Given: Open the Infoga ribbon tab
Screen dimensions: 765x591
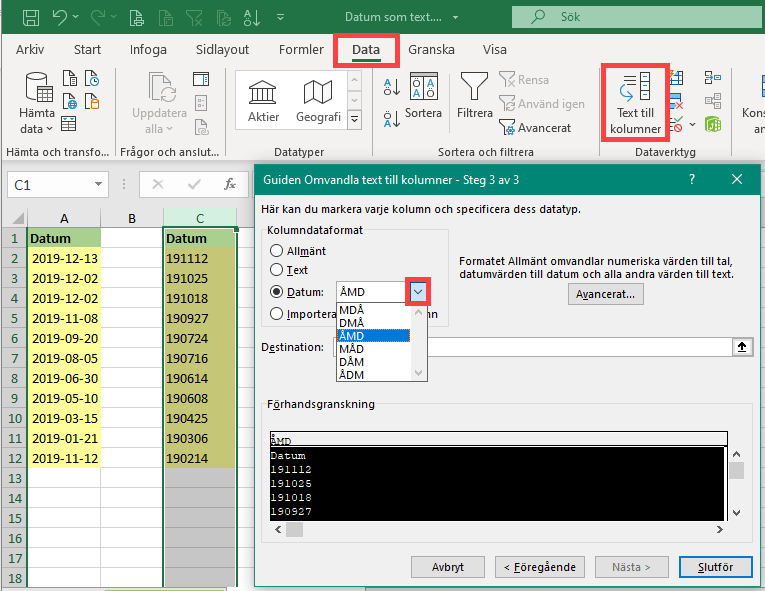Looking at the screenshot, I should coord(148,50).
